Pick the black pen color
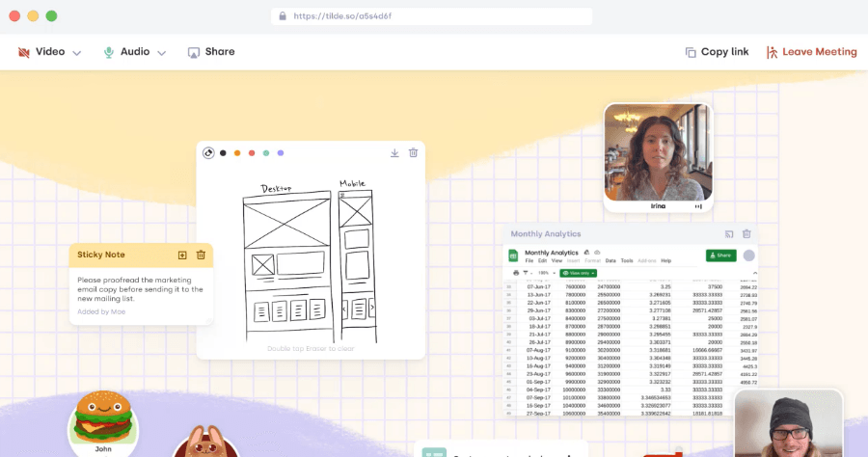The image size is (868, 457). [223, 153]
